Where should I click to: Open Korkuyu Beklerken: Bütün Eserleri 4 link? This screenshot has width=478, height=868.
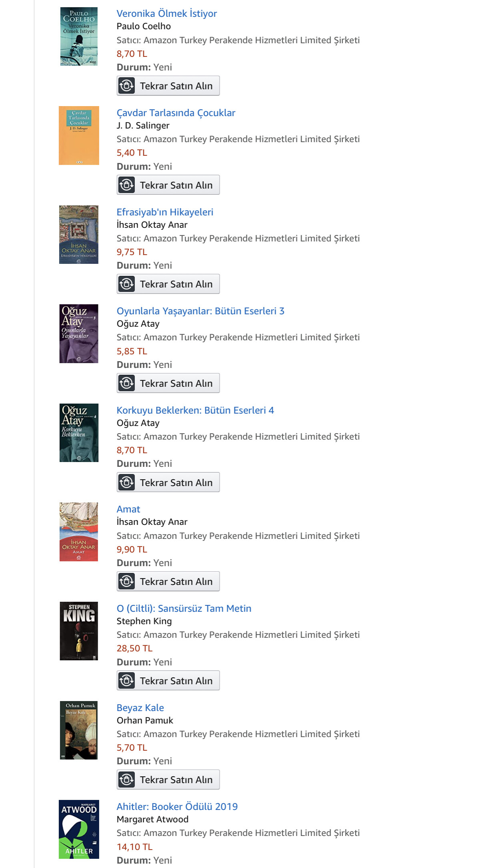195,410
